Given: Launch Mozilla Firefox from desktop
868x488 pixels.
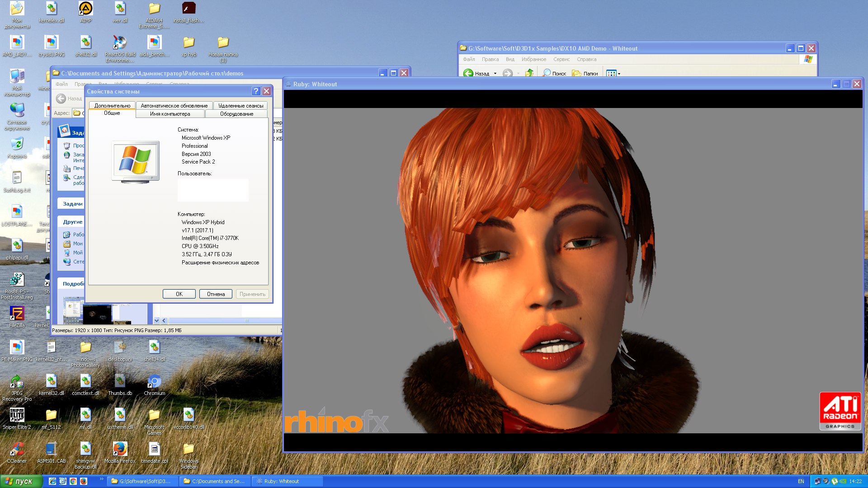Looking at the screenshot, I should click(120, 453).
